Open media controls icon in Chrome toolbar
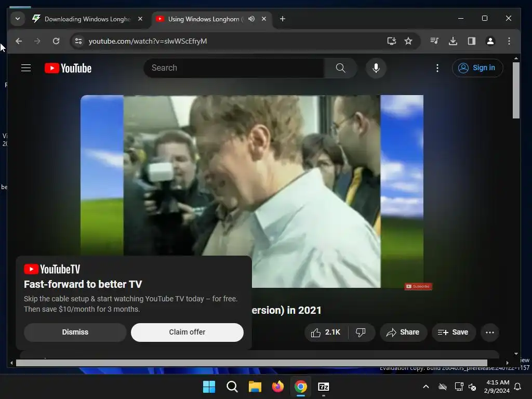 [434, 41]
